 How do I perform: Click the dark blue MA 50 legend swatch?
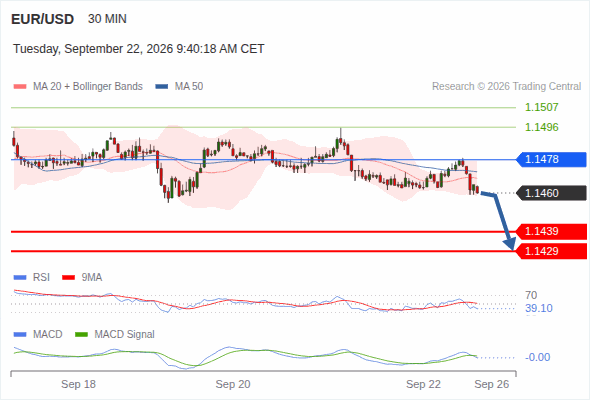pyautogui.click(x=162, y=87)
